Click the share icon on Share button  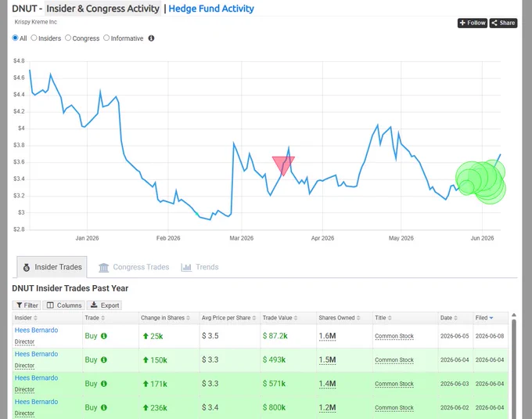[x=494, y=23]
